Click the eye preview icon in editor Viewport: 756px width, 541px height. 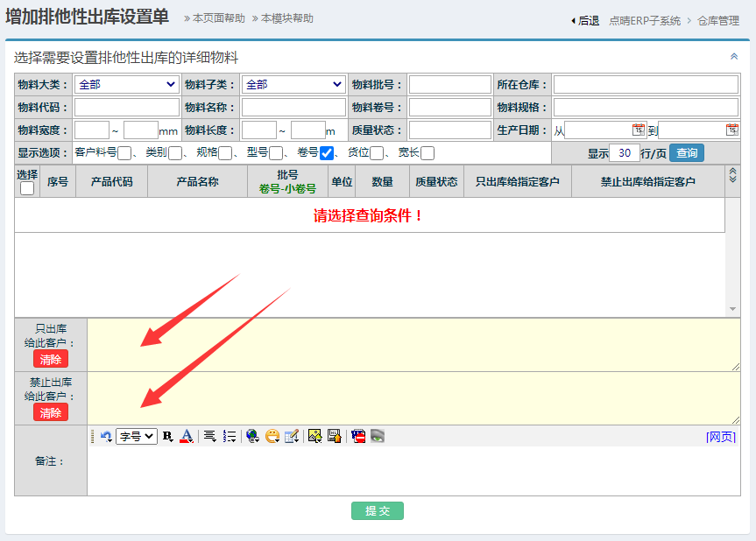pyautogui.click(x=378, y=436)
